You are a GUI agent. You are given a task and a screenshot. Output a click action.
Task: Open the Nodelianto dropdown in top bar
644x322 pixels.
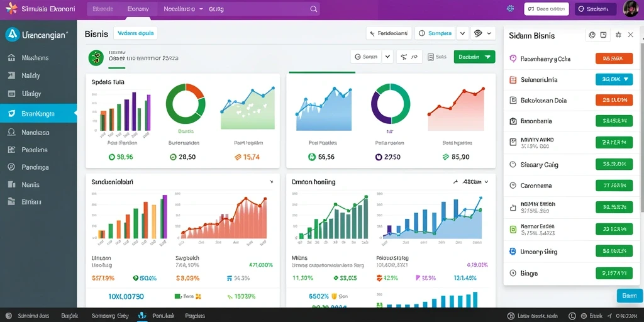[183, 9]
